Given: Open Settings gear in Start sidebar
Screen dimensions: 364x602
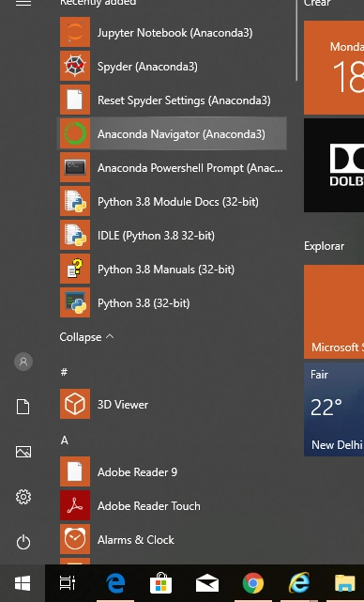Looking at the screenshot, I should [23, 497].
